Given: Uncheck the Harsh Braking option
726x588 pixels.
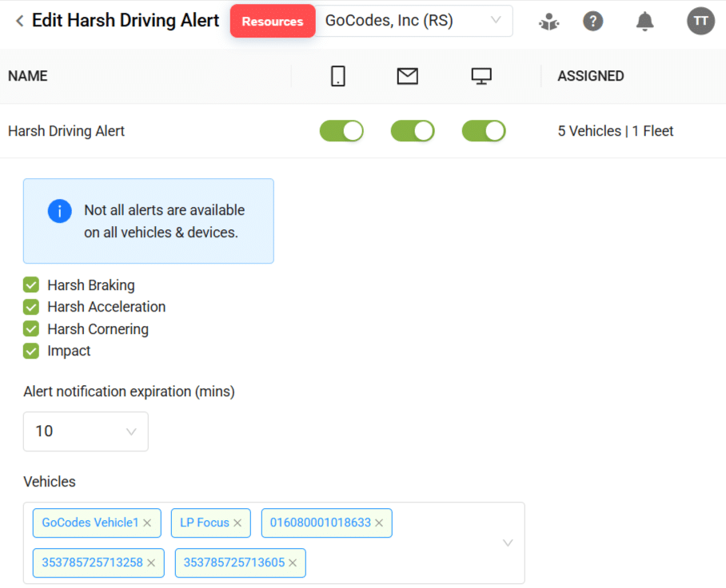Looking at the screenshot, I should 30,284.
